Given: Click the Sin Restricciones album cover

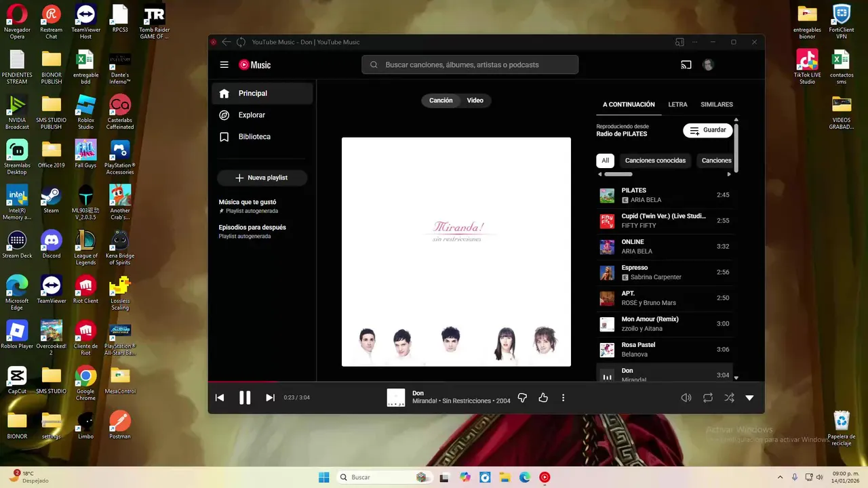Looking at the screenshot, I should coord(456,252).
